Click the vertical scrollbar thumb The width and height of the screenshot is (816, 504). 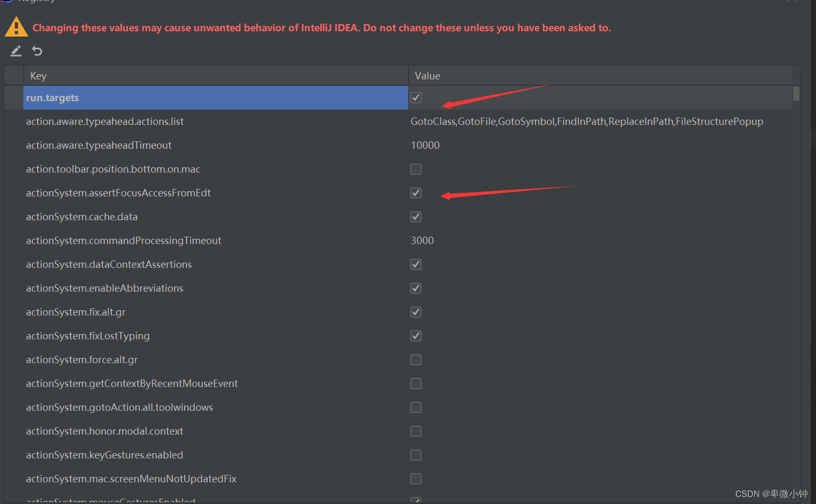tap(796, 94)
